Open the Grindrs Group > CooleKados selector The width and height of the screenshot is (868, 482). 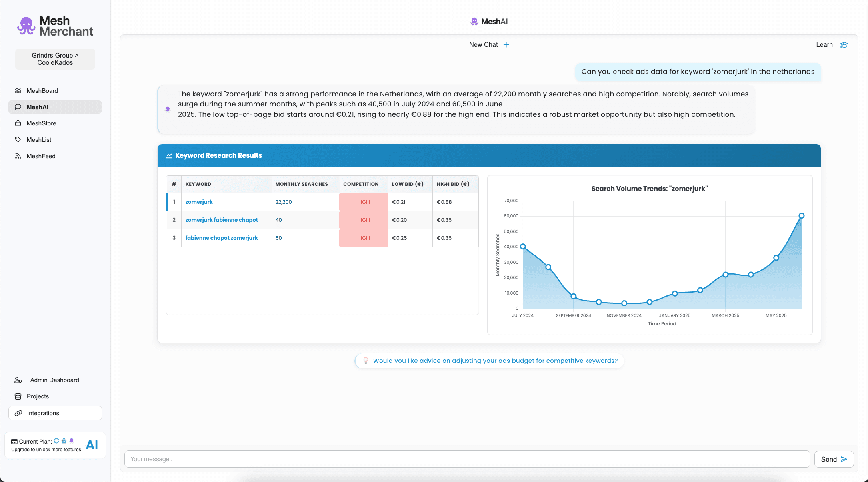pos(55,59)
